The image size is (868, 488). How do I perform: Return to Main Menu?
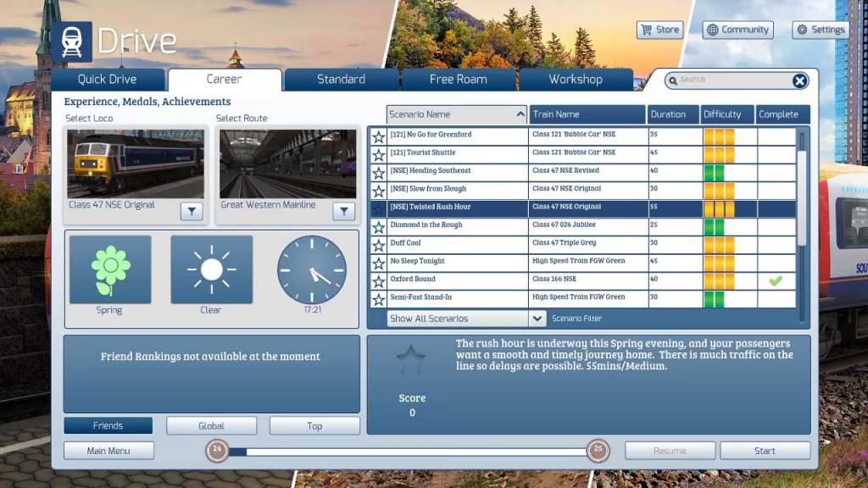108,451
